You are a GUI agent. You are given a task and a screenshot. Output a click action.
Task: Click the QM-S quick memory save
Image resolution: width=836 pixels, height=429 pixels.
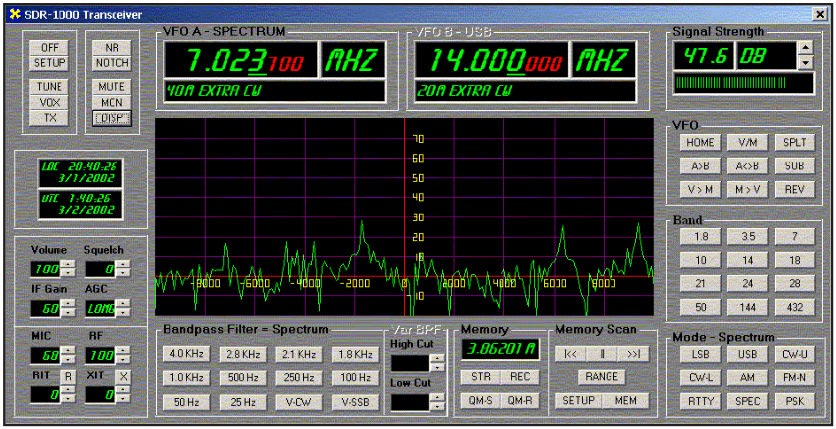point(481,400)
